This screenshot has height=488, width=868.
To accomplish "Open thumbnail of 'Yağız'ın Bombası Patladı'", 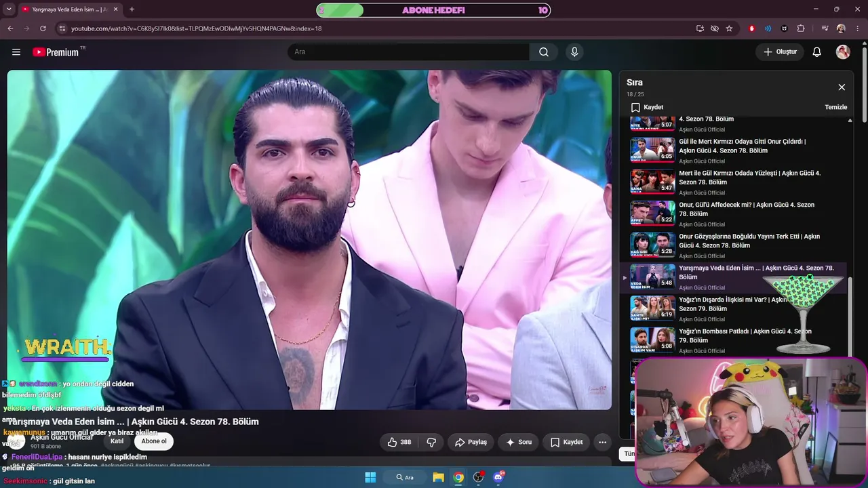I will click(x=652, y=340).
